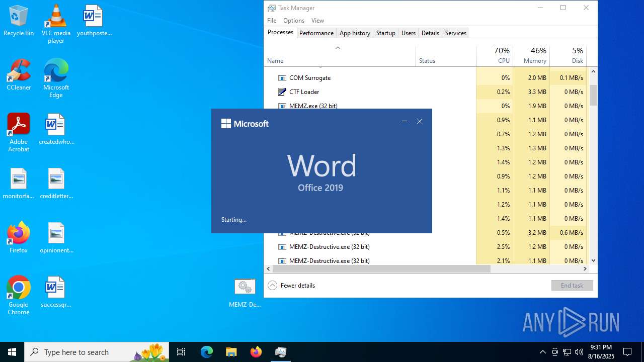Switch to the Details tab
The width and height of the screenshot is (644, 362).
point(430,33)
